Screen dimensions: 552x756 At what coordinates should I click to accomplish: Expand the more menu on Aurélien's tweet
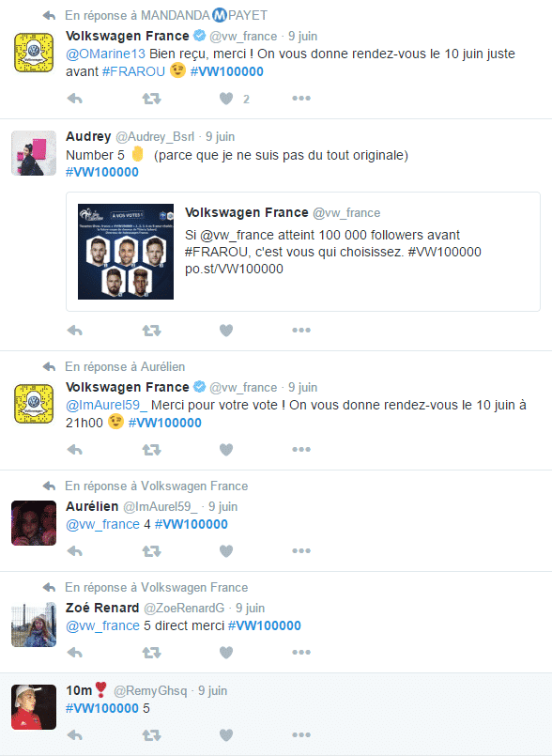301,551
